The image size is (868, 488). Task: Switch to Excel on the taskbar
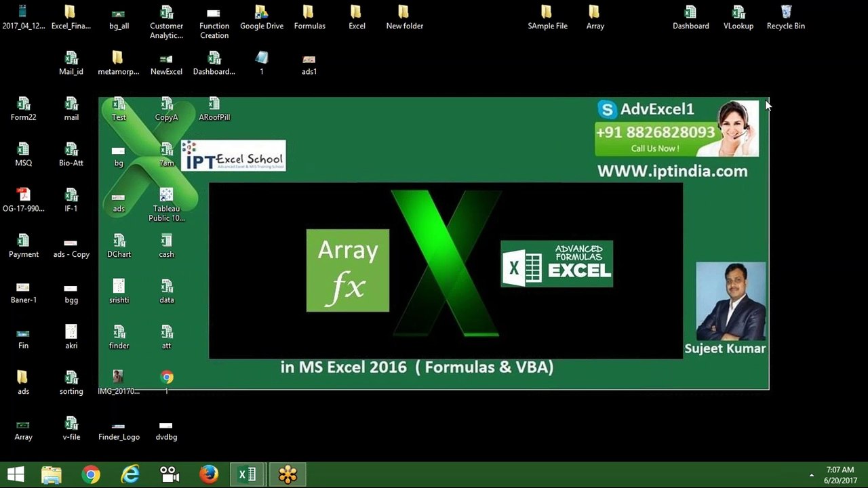point(248,474)
